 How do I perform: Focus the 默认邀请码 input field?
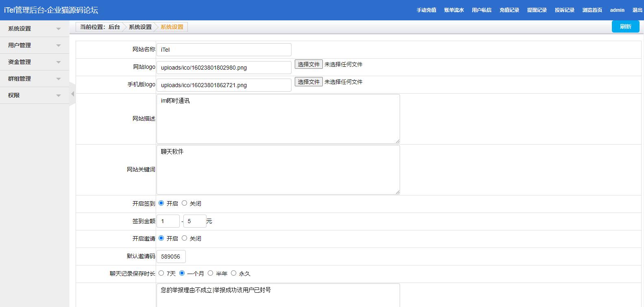[x=171, y=257]
